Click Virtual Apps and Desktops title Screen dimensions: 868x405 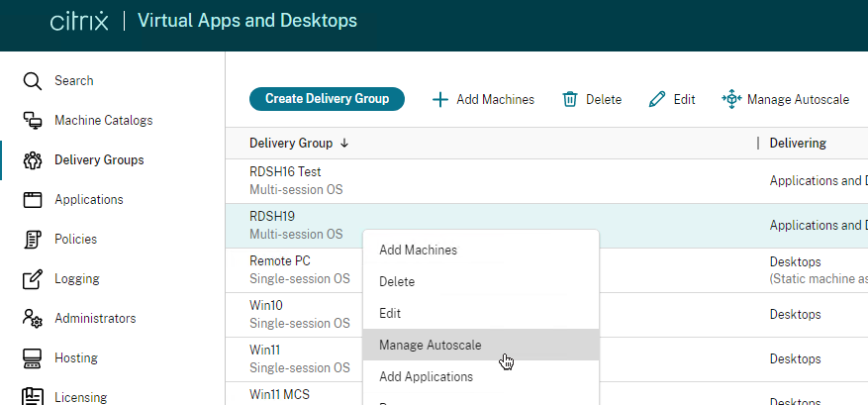246,21
